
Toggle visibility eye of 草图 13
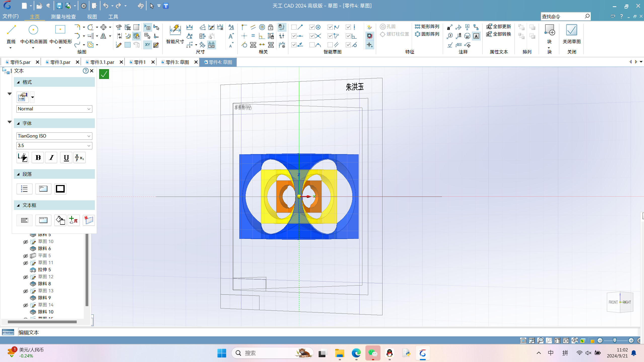click(25, 291)
